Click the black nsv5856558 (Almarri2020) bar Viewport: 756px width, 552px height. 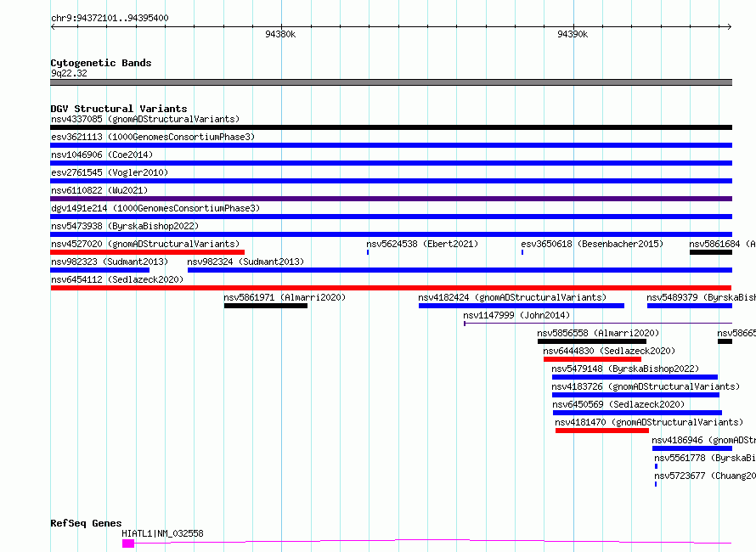point(591,341)
